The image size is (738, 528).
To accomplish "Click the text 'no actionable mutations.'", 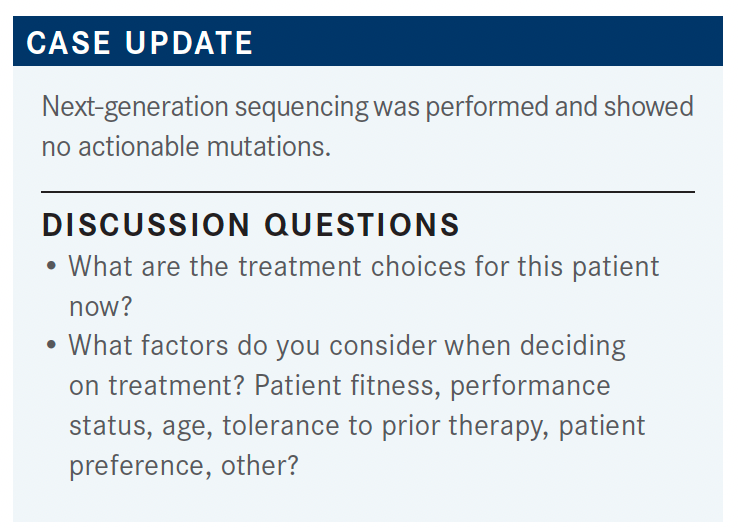I will pyautogui.click(x=186, y=146).
